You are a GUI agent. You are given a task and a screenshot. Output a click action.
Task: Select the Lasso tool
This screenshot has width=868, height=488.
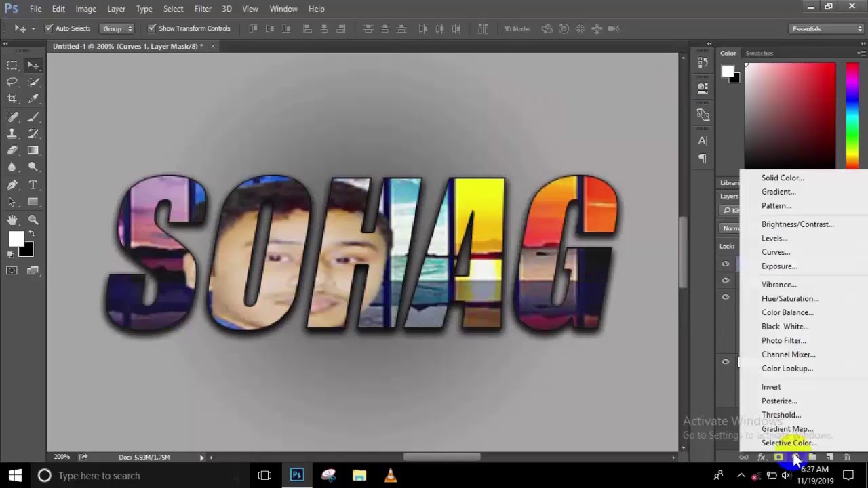pos(12,82)
